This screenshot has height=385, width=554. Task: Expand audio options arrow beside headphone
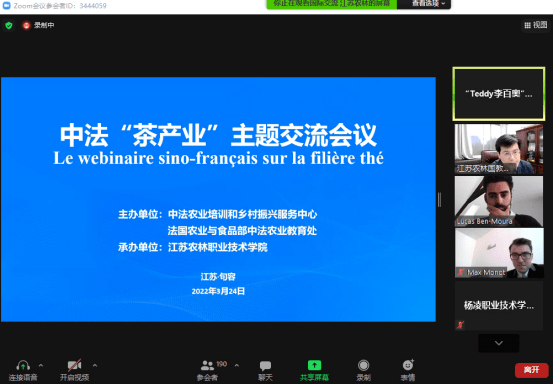tap(41, 365)
